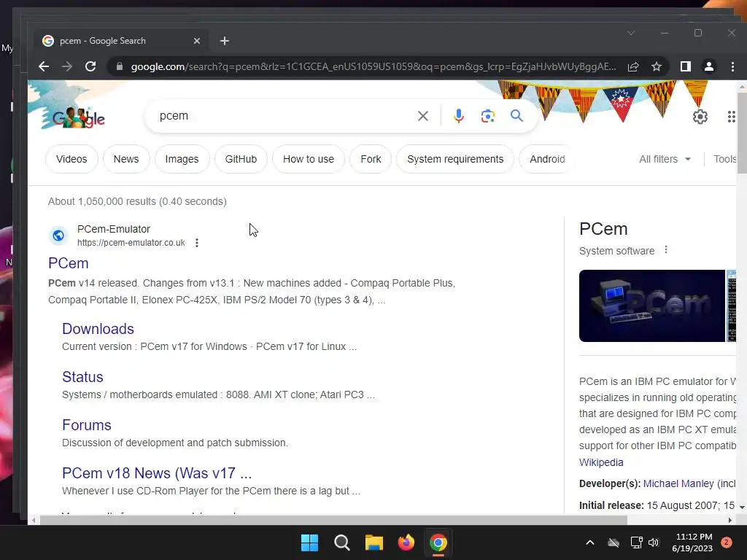Bookmark this page with the star icon

click(657, 66)
